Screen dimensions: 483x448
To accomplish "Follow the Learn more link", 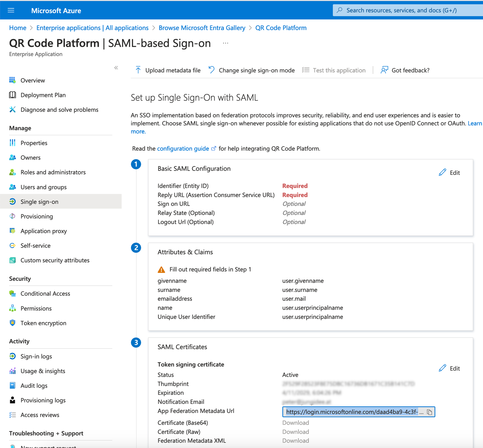I will pyautogui.click(x=475, y=123).
